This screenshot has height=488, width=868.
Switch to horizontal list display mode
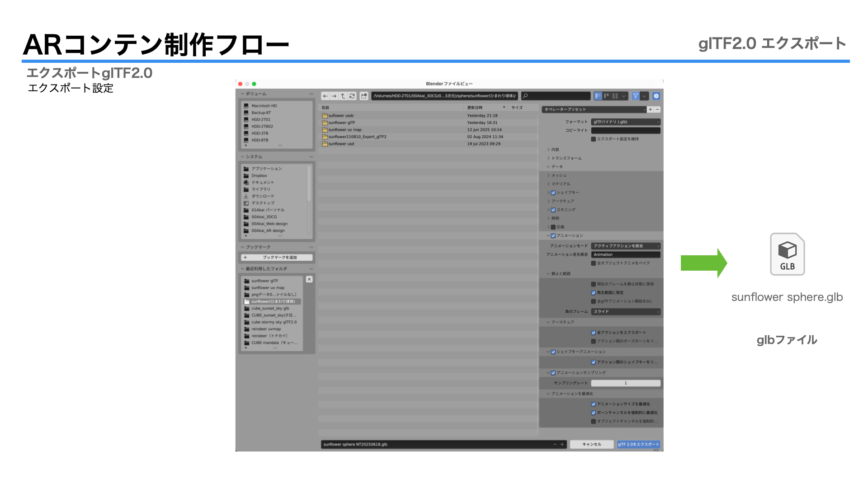[606, 96]
